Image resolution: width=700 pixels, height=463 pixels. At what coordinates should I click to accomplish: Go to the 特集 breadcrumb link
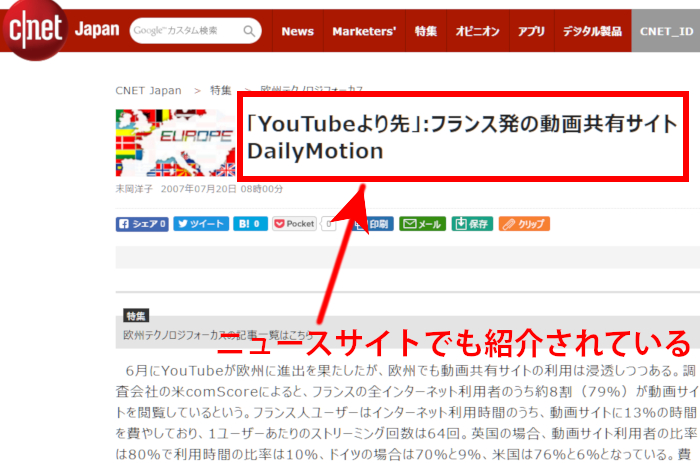pyautogui.click(x=221, y=91)
